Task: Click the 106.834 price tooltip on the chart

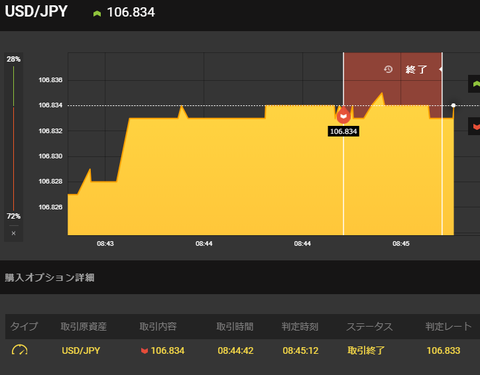Action: (343, 131)
